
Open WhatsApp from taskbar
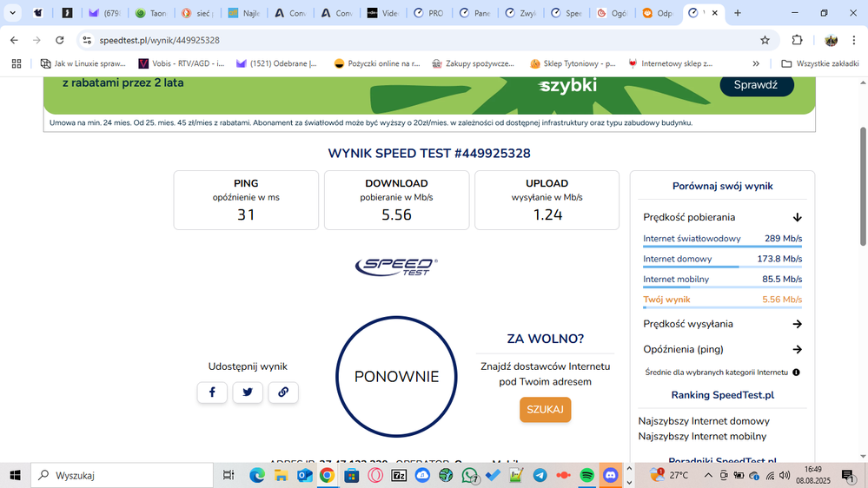(x=469, y=475)
